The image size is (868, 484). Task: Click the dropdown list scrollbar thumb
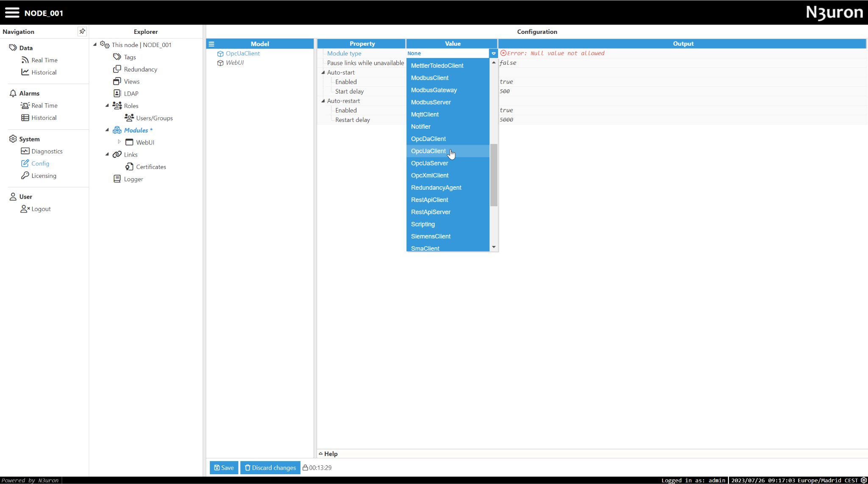[x=493, y=175]
